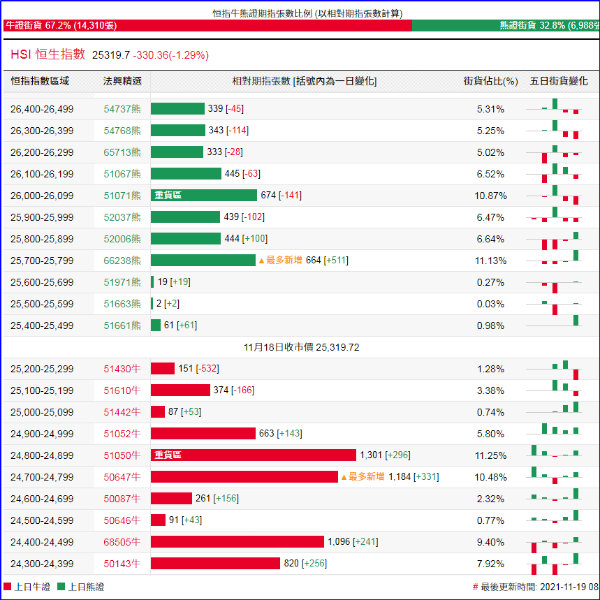Click the green 上日熊證 legend square
This screenshot has height=600, width=600.
61,587
